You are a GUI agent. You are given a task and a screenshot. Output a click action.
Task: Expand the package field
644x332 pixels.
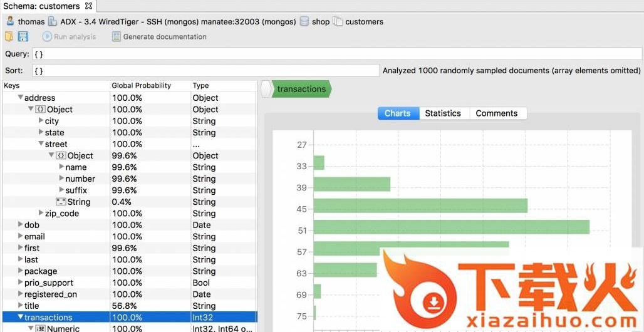pyautogui.click(x=21, y=271)
